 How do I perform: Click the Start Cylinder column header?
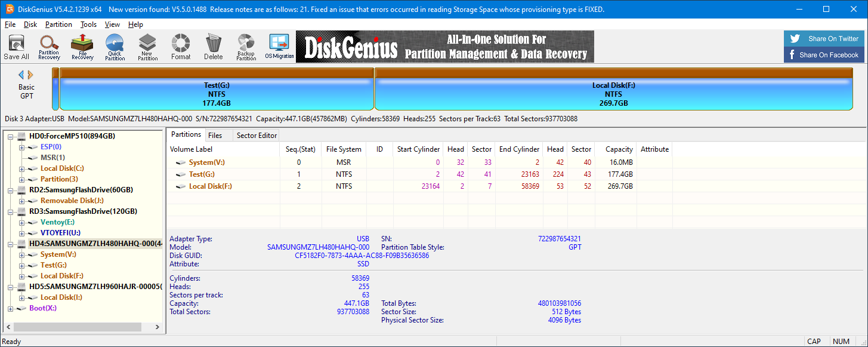tap(419, 149)
